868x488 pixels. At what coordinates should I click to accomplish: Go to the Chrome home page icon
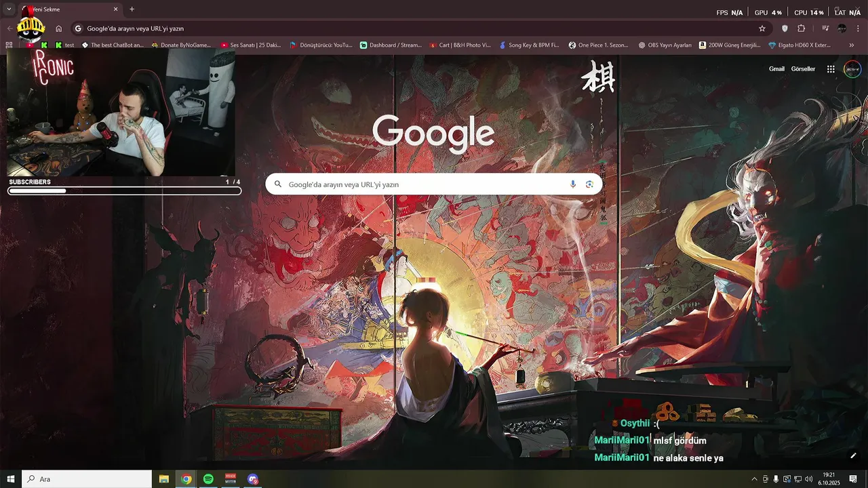[59, 28]
